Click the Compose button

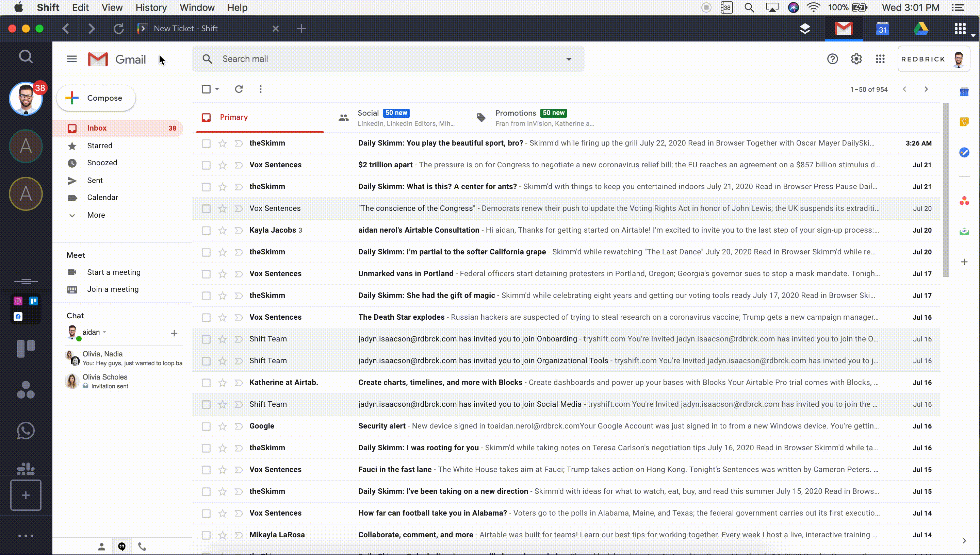96,98
